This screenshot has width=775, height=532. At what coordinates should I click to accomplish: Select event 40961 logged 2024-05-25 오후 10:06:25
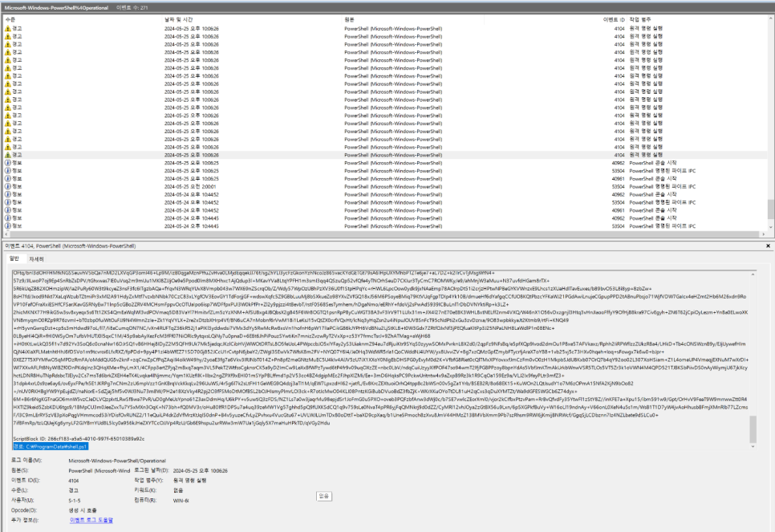[x=386, y=178]
